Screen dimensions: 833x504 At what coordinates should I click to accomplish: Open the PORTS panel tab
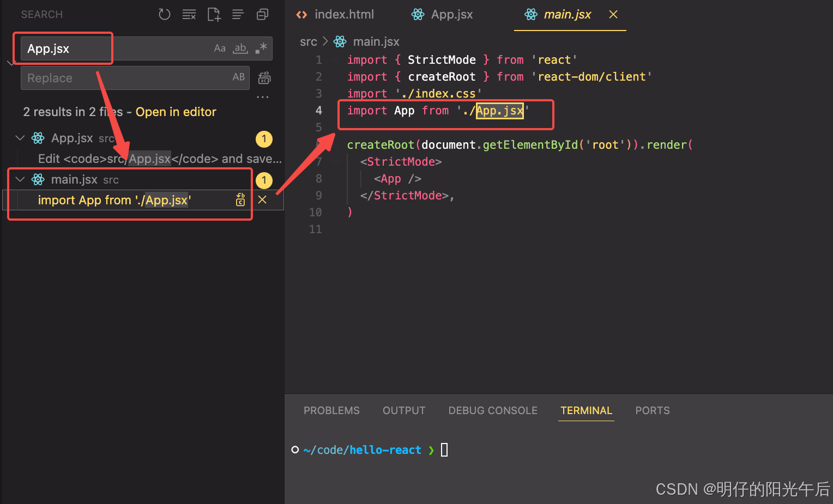coord(653,410)
